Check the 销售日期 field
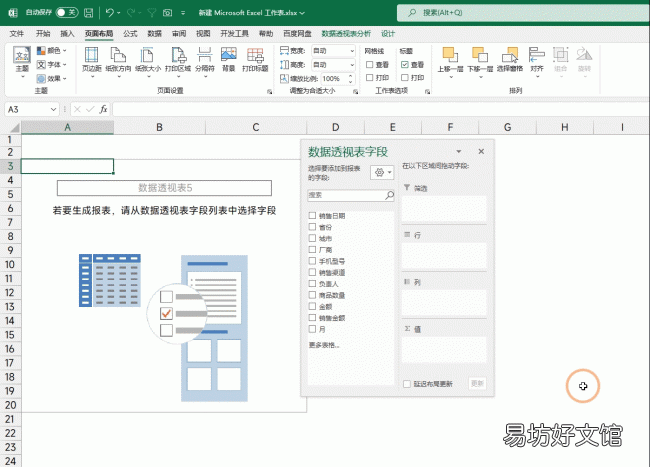Screen dimensions: 650x467 click(x=312, y=215)
